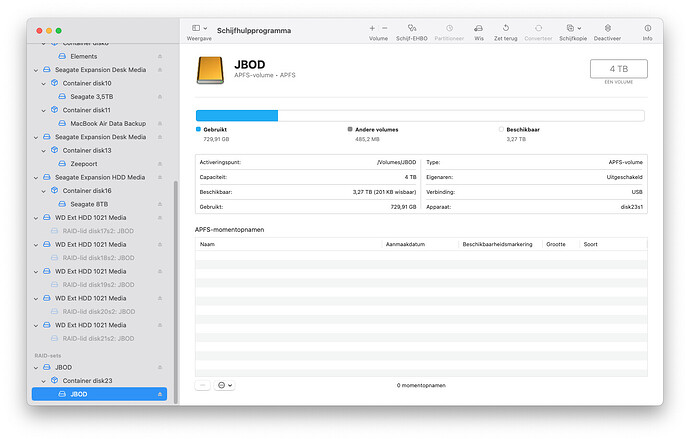This screenshot has height=441, width=690.
Task: Click the Wis erase toolbar icon
Action: pyautogui.click(x=478, y=28)
